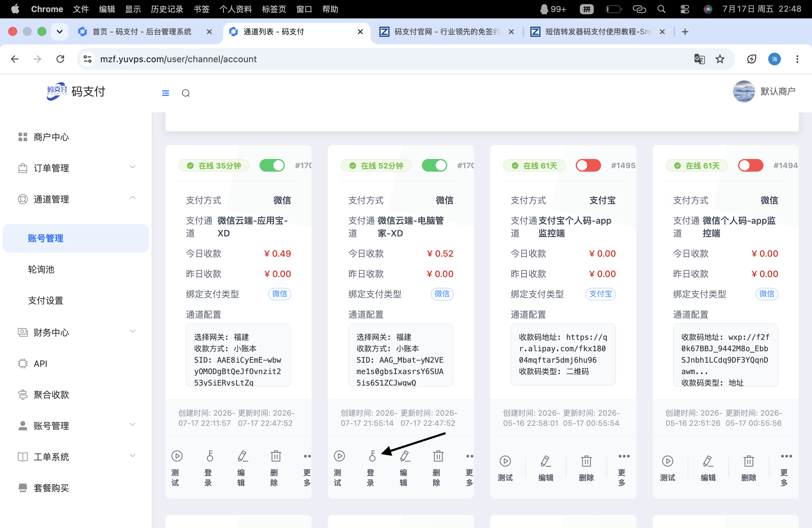Turn off the switch on the 在线 52分钟 card
The image size is (812, 528).
coord(434,166)
